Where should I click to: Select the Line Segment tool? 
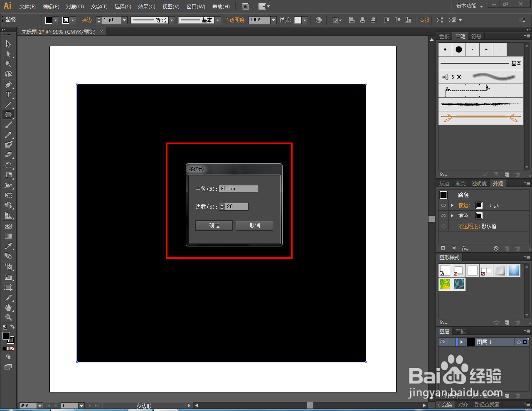coord(8,105)
